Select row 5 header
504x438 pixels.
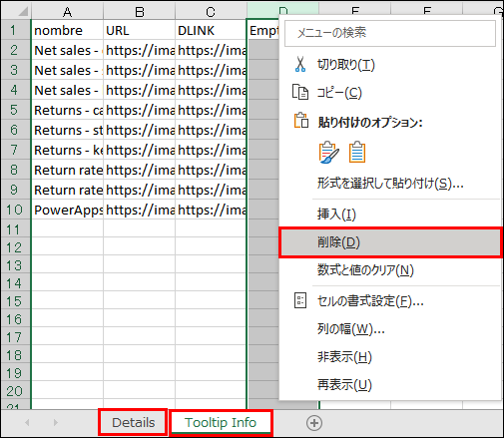click(15, 110)
